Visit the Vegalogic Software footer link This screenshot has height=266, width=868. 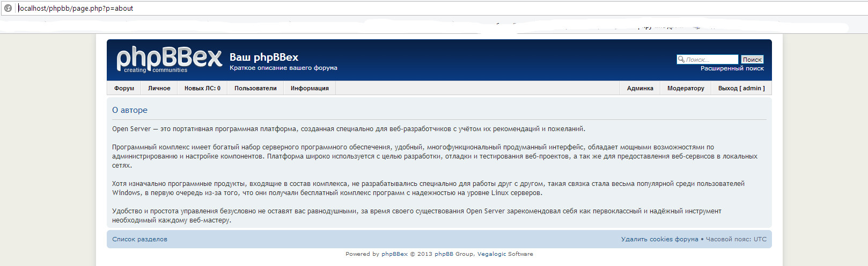click(505, 254)
